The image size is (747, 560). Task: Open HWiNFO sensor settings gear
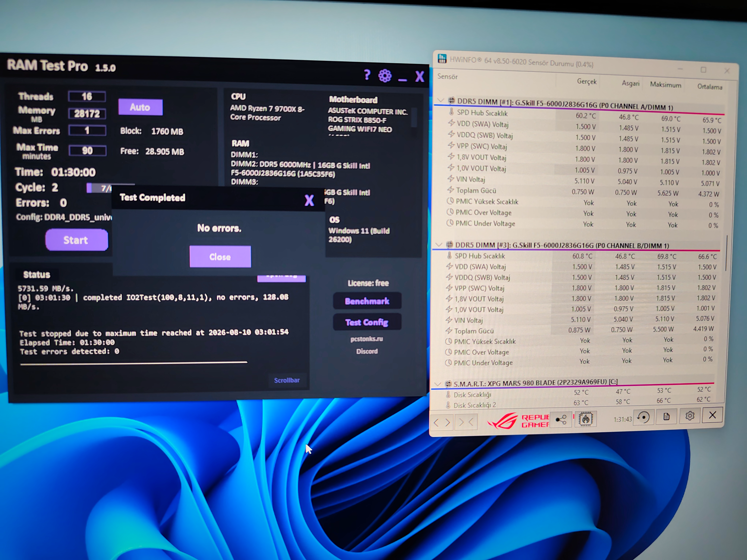690,416
